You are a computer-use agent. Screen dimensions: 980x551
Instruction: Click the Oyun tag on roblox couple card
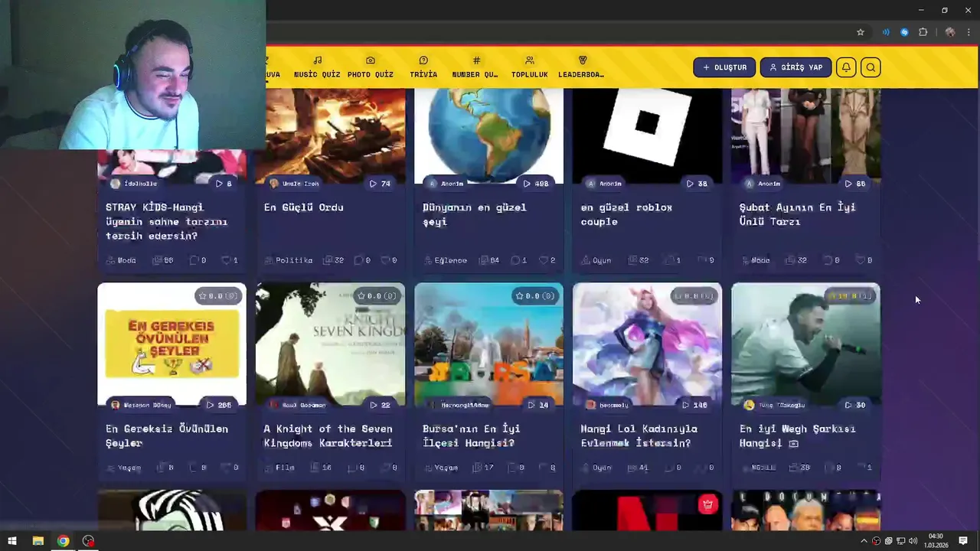(596, 260)
